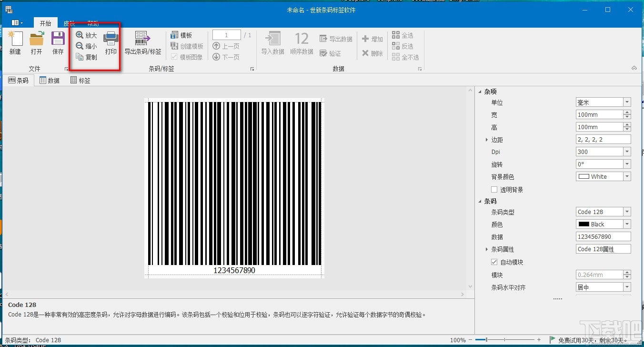Switch to the 帮助 ribbon tab

point(93,23)
